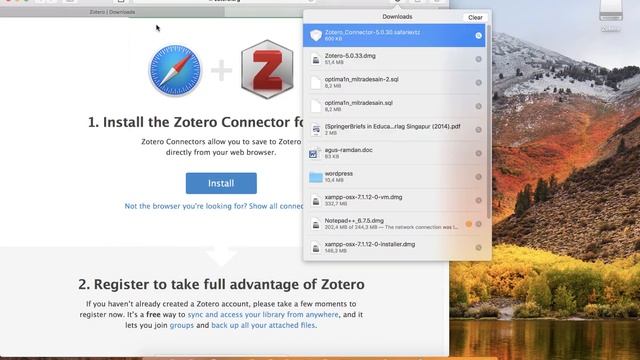Reveal Notepad++_6.7.5.dmg in Finder
The width and height of the screenshot is (640, 360).
pos(478,224)
